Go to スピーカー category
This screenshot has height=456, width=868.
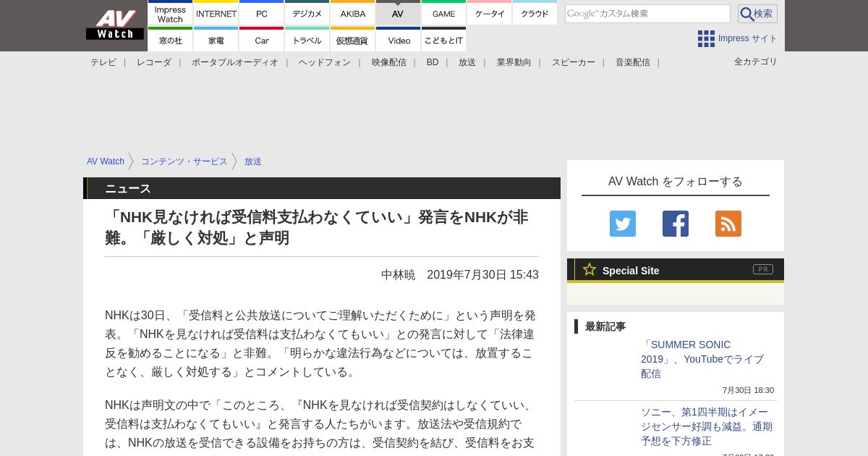click(574, 62)
